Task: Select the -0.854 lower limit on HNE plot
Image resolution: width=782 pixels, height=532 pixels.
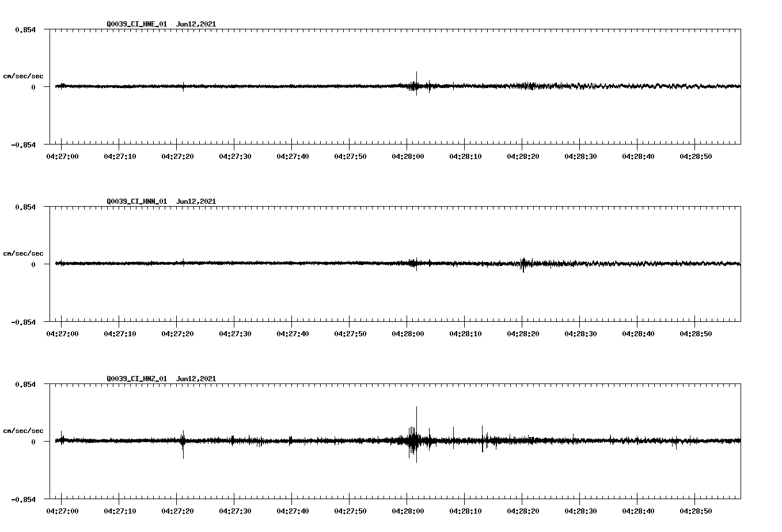Action: (23, 145)
